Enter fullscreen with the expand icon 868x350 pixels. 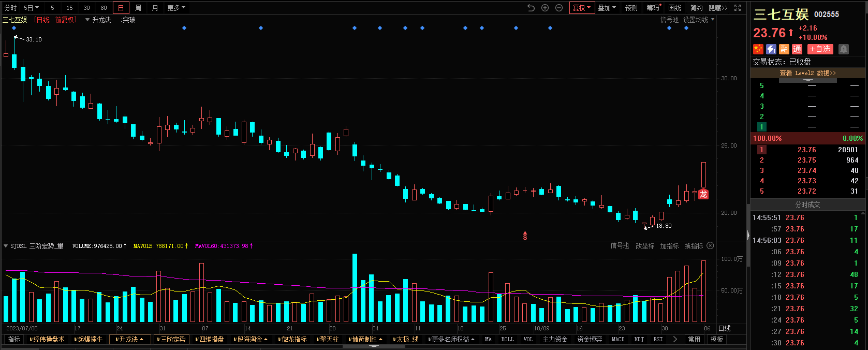tap(738, 8)
